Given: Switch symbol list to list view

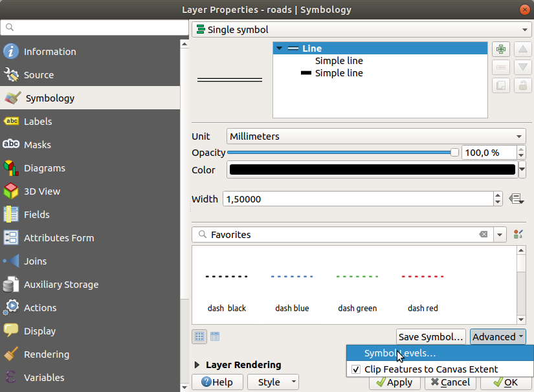Looking at the screenshot, I should [215, 336].
